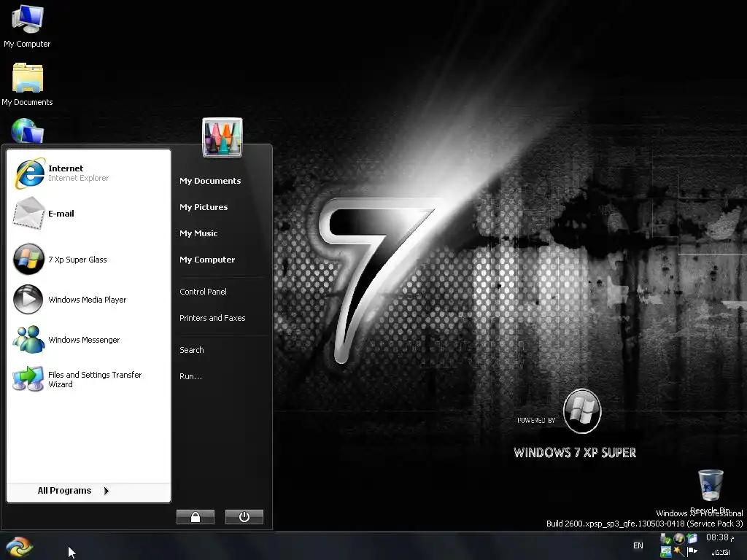
Task: Select Search in Start menu
Action: tap(192, 350)
